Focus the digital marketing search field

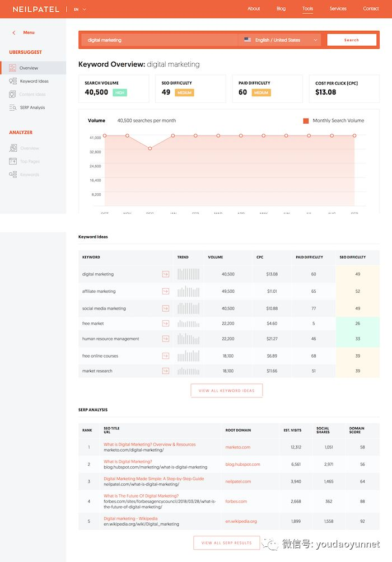click(x=159, y=40)
